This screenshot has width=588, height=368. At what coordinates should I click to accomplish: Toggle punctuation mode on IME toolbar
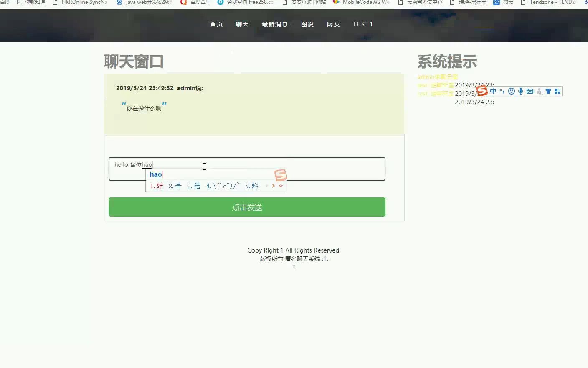pyautogui.click(x=502, y=91)
